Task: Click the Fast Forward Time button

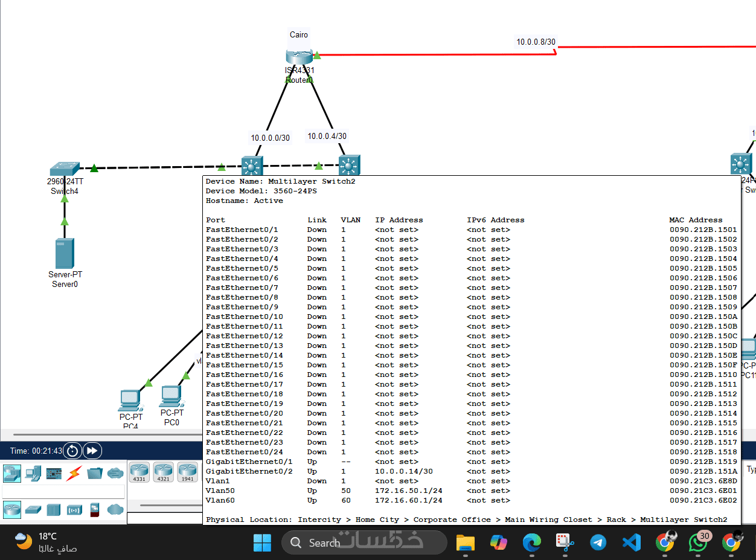Action: tap(92, 451)
